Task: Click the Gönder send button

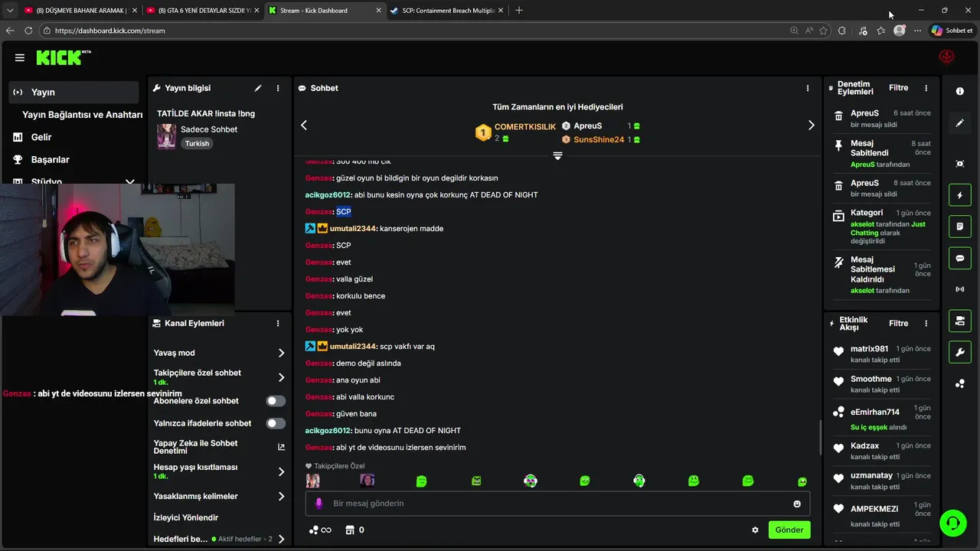Action: pos(789,530)
